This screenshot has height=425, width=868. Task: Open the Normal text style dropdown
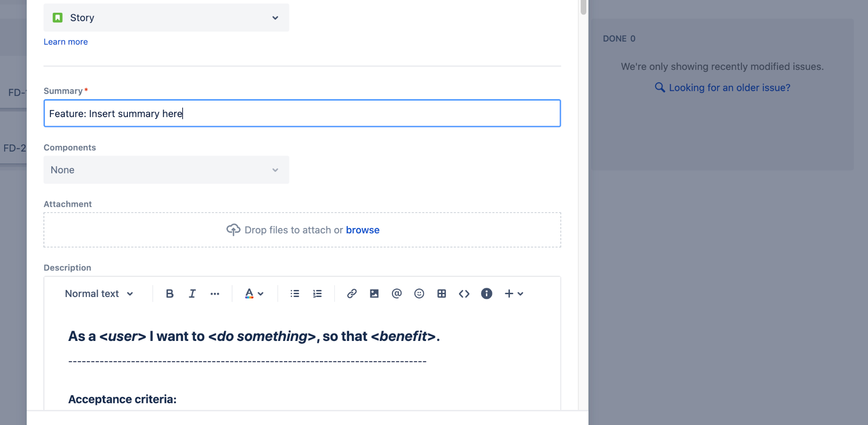(99, 294)
